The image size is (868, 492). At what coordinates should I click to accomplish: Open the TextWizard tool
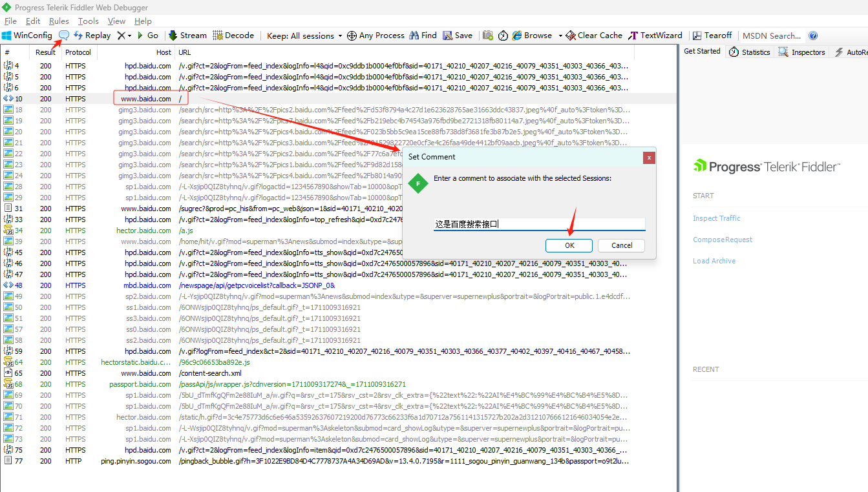point(655,36)
